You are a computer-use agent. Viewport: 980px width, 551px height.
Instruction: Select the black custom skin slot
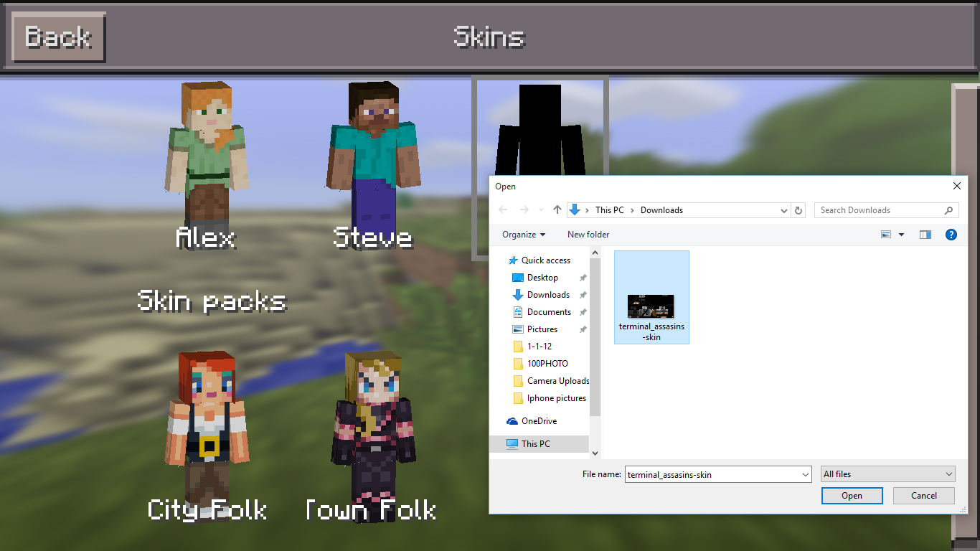click(x=540, y=129)
